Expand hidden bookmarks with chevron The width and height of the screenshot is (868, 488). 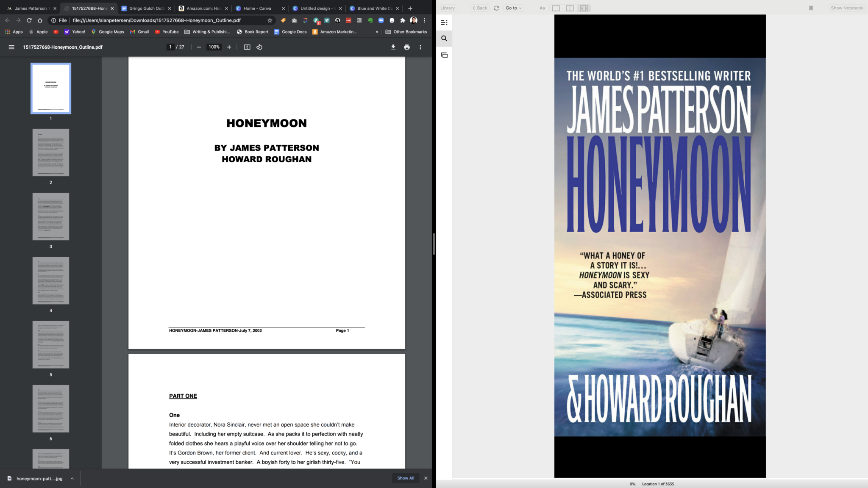[x=377, y=32]
